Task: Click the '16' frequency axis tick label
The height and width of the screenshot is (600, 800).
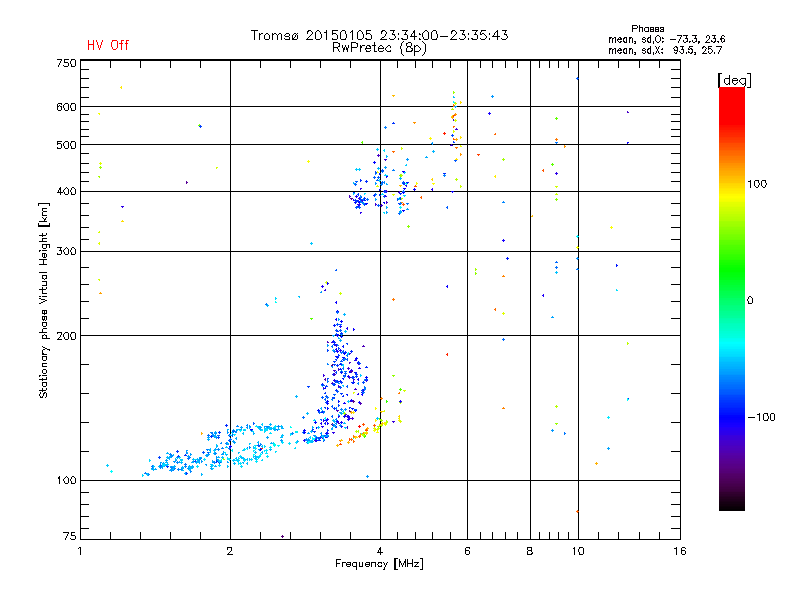Action: click(x=680, y=551)
